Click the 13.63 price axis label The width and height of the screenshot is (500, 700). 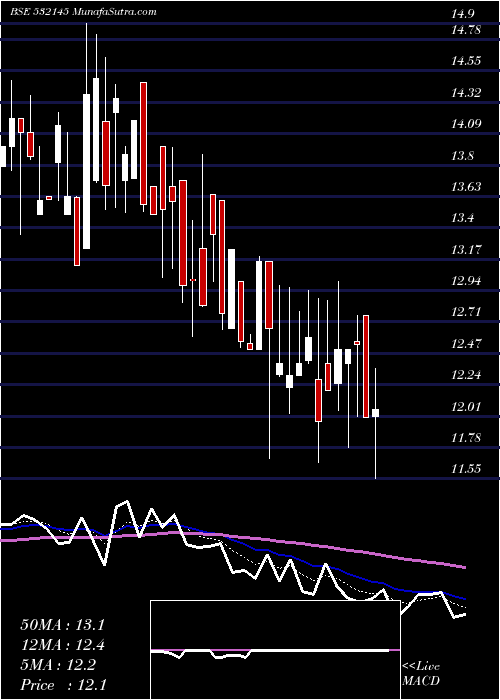pos(466,187)
